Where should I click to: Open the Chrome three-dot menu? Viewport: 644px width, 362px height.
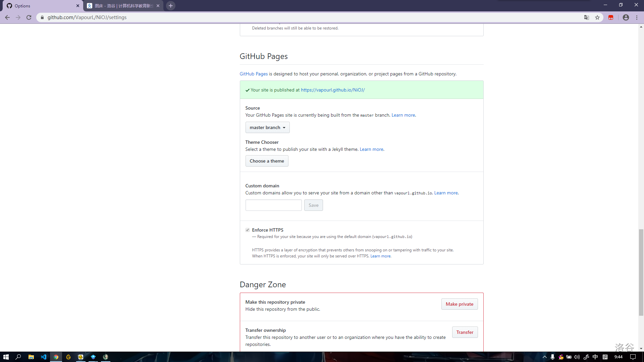(637, 17)
